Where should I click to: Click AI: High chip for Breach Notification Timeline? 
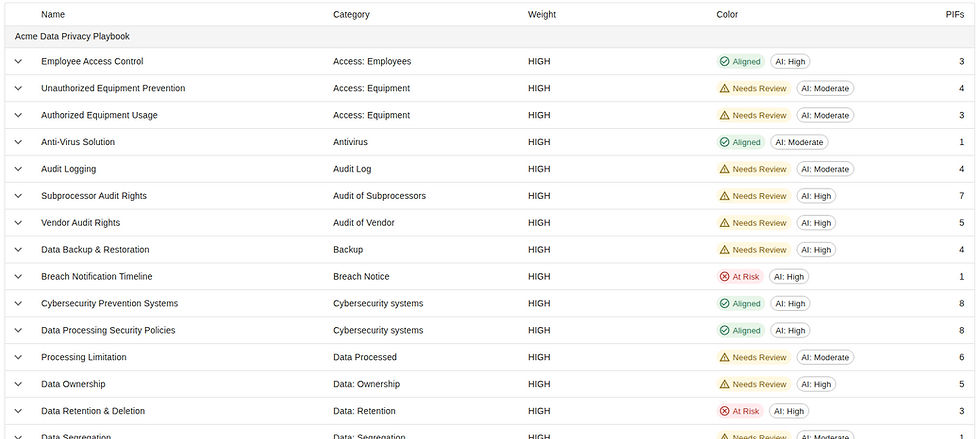pyautogui.click(x=789, y=276)
